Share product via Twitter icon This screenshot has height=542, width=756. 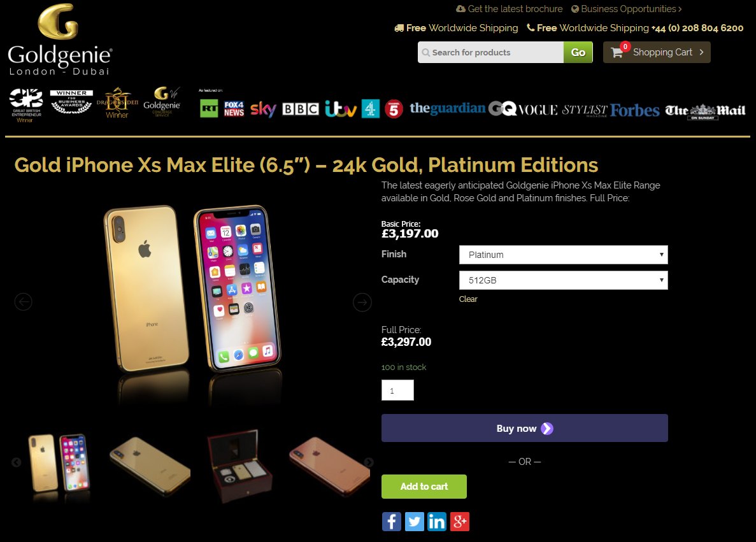tap(414, 521)
